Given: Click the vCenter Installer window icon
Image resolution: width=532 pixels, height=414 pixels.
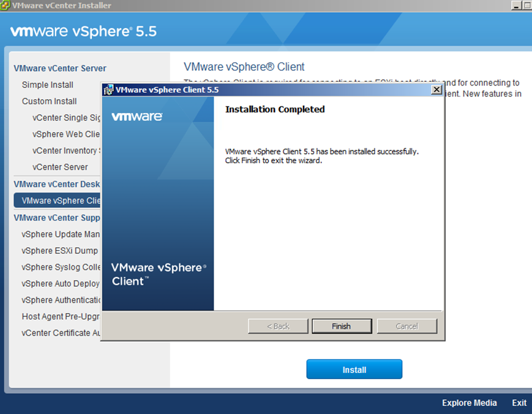Looking at the screenshot, I should pos(5,6).
